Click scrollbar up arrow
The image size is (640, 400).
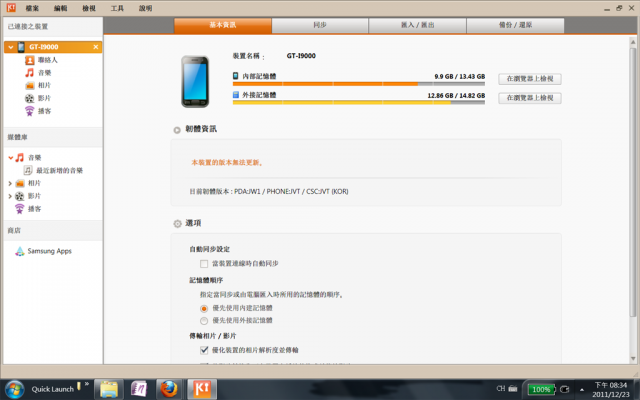[x=633, y=42]
